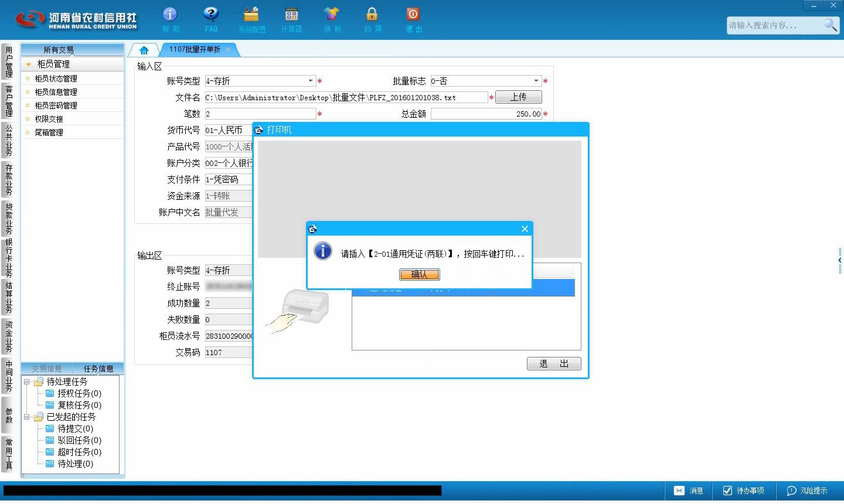Screen dimensions: 844x504
Task: Switch to 交易信息 tab
Action: [x=47, y=369]
